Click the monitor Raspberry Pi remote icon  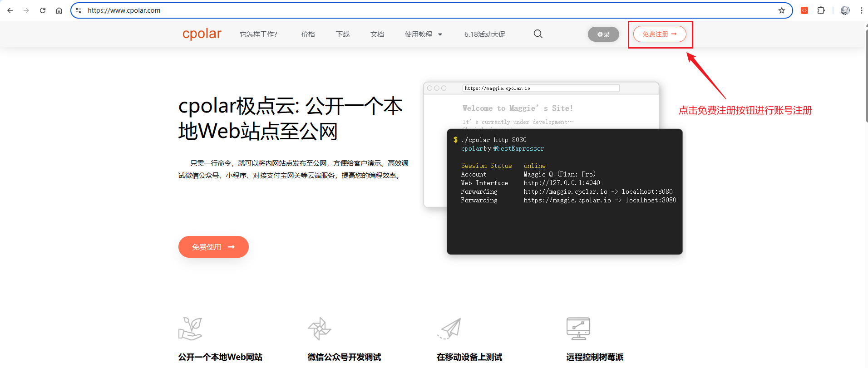click(x=578, y=329)
